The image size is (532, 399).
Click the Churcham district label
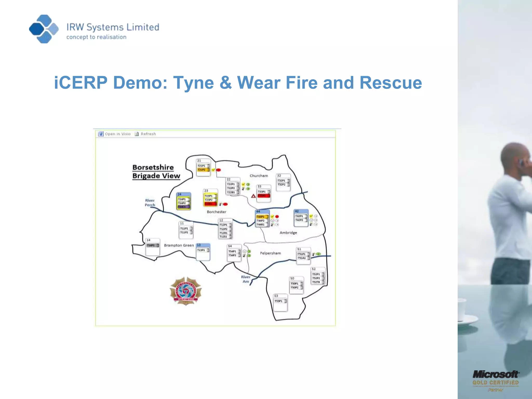pos(259,176)
